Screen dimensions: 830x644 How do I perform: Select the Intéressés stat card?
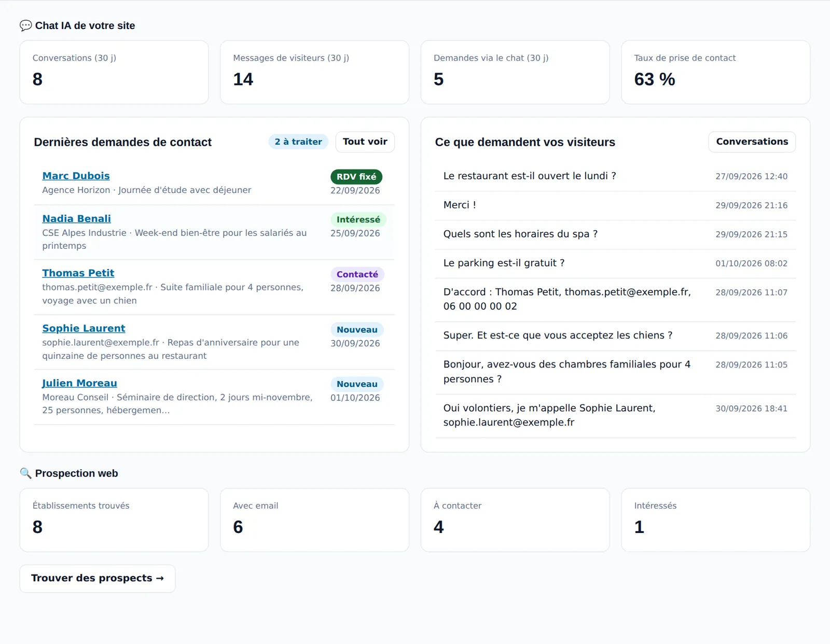tap(716, 520)
